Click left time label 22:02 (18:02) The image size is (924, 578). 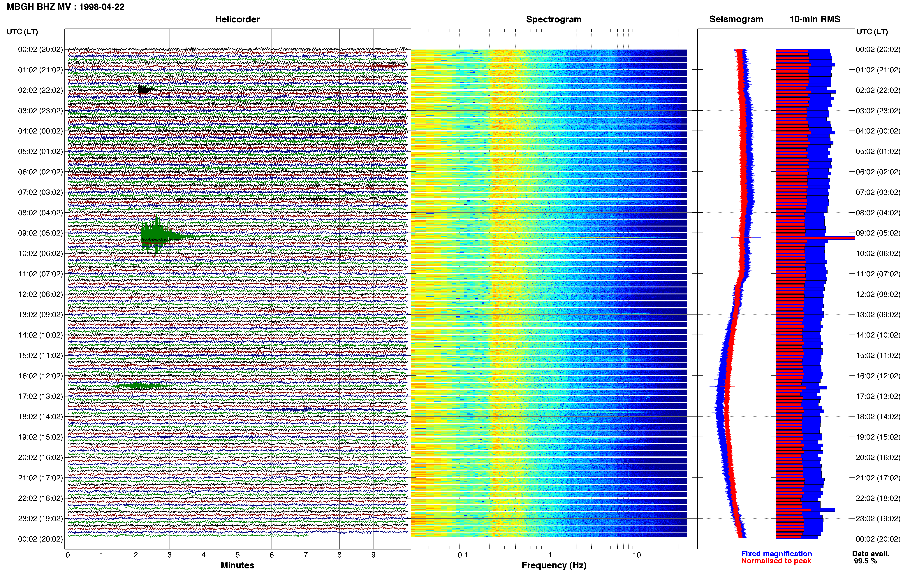[41, 498]
